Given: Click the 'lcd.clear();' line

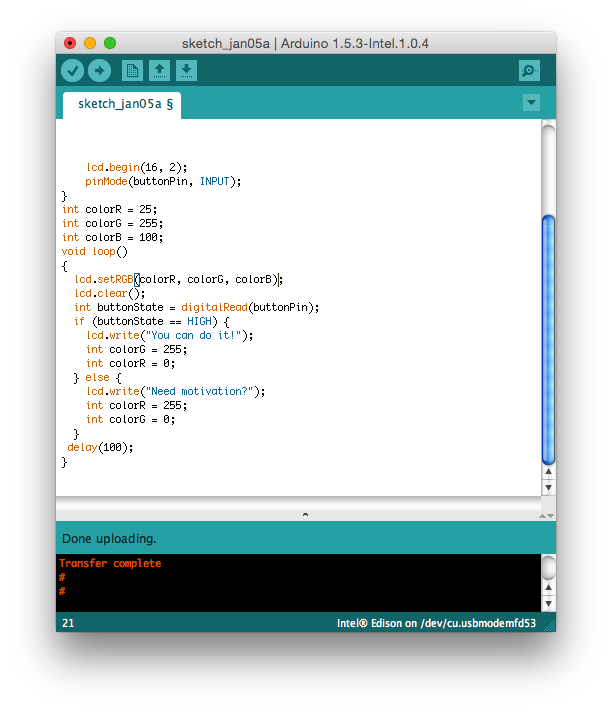Looking at the screenshot, I should pos(110,293).
